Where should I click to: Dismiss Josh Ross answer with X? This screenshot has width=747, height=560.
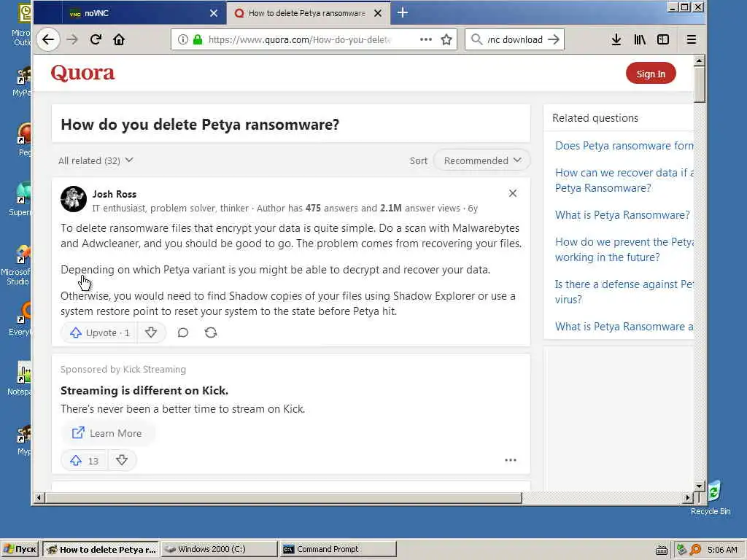[x=513, y=193]
